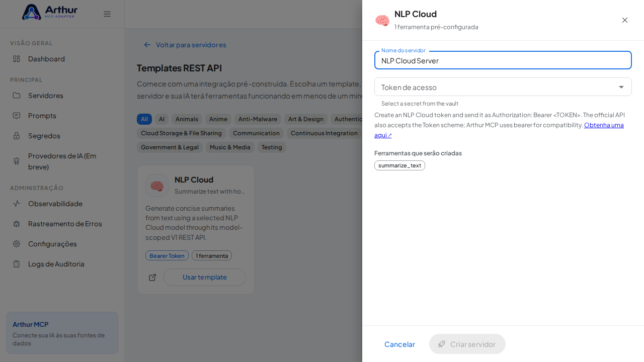
Task: Click the Bearer Token badge
Action: 167,255
